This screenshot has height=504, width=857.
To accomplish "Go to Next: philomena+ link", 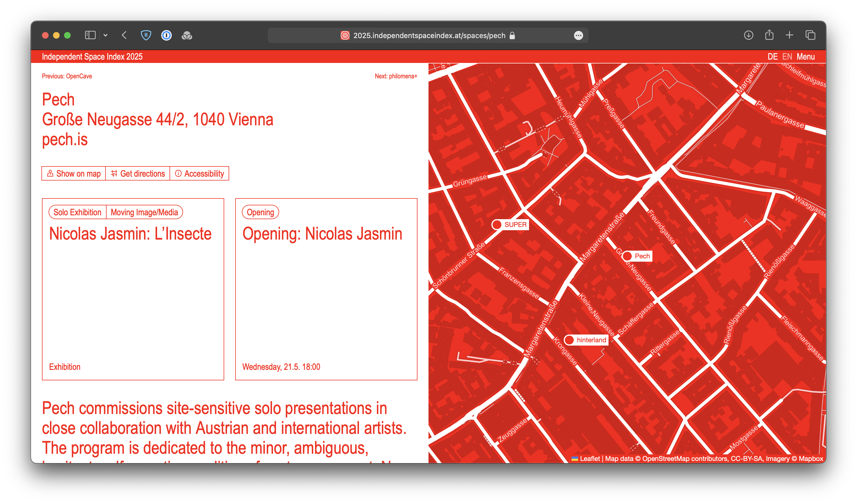I will 396,76.
